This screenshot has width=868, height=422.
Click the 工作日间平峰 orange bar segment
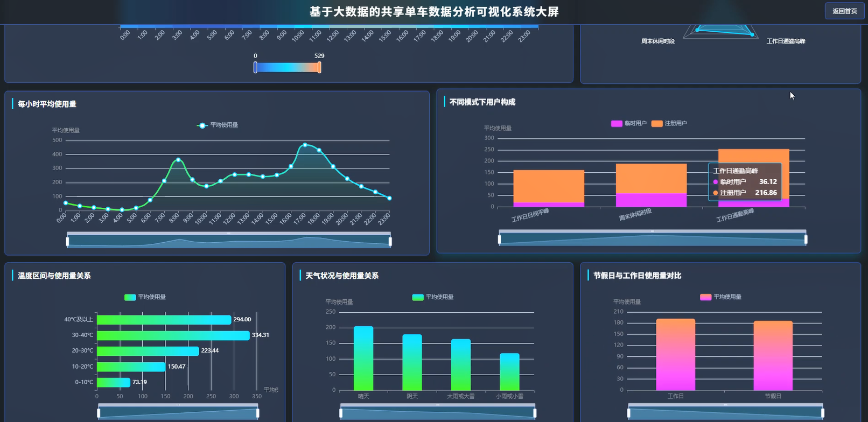click(549, 186)
